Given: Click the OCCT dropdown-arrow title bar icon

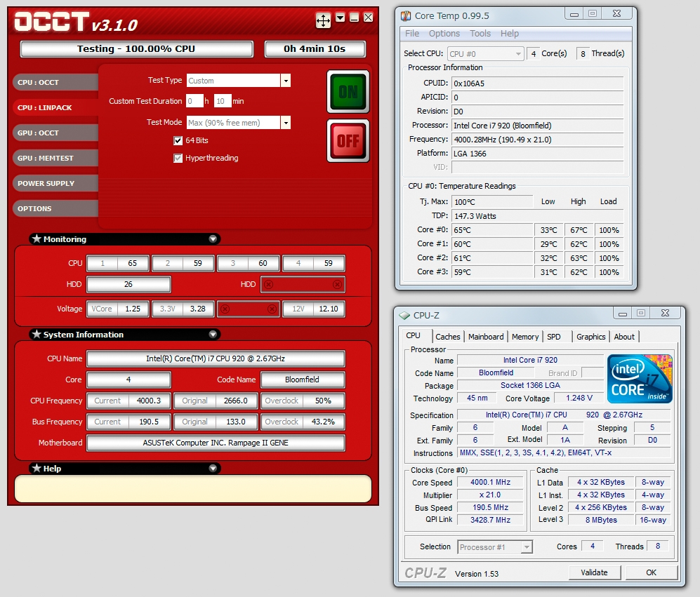Looking at the screenshot, I should pyautogui.click(x=341, y=18).
